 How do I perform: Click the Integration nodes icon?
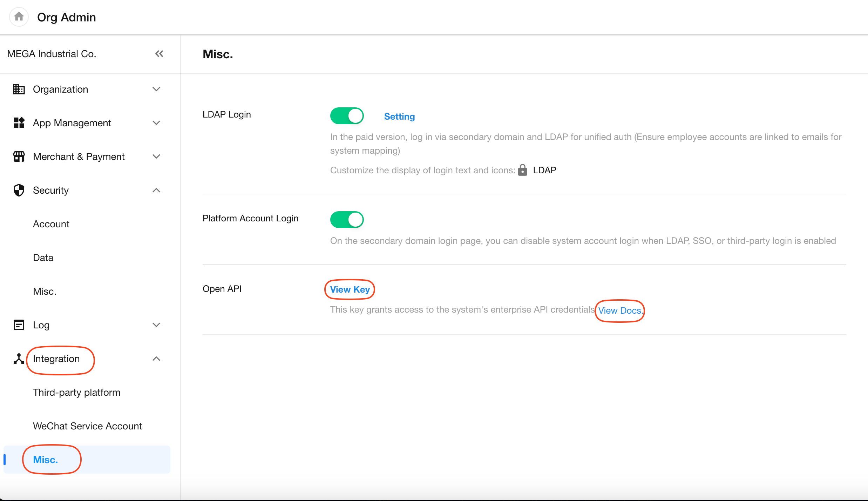click(19, 359)
